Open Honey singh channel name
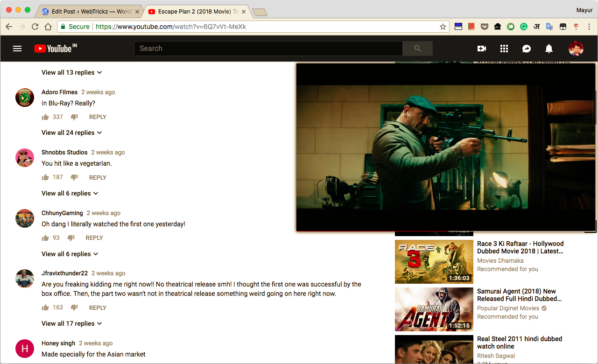The height and width of the screenshot is (364, 598). [x=58, y=343]
